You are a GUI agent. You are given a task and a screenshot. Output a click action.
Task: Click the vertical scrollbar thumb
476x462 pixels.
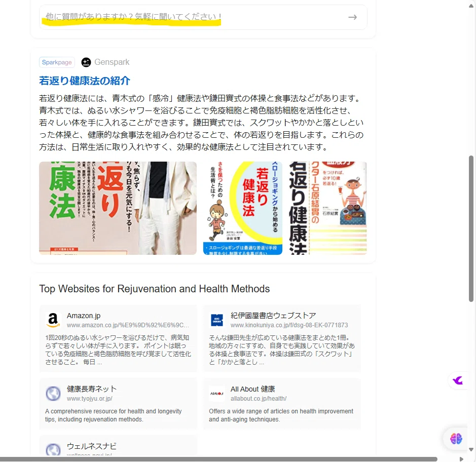coord(471,229)
